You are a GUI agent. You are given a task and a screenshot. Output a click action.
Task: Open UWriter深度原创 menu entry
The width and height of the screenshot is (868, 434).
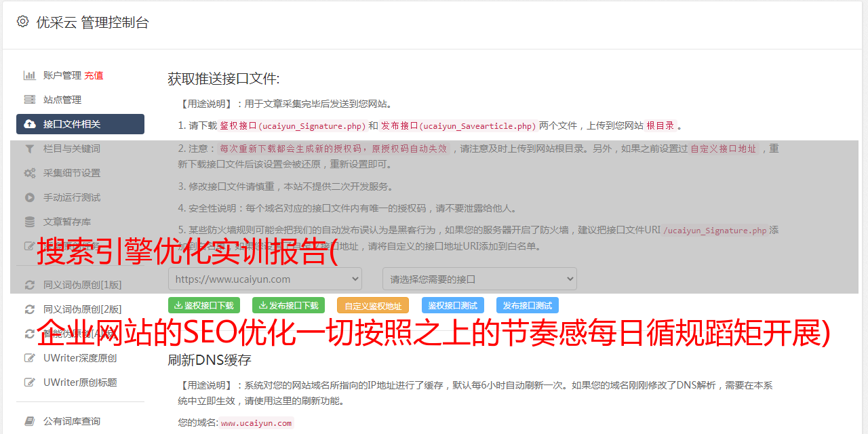click(80, 358)
